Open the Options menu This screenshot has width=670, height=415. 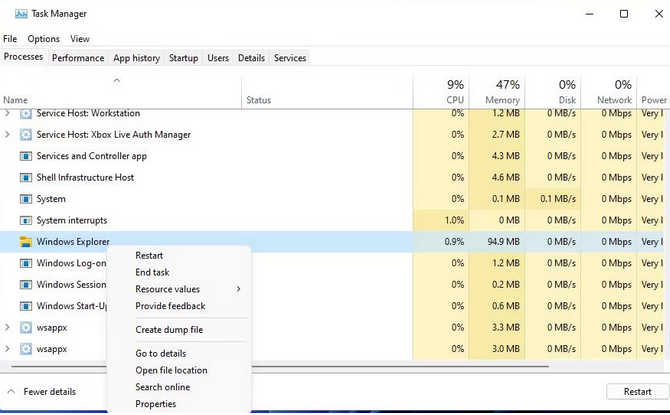pyautogui.click(x=44, y=39)
